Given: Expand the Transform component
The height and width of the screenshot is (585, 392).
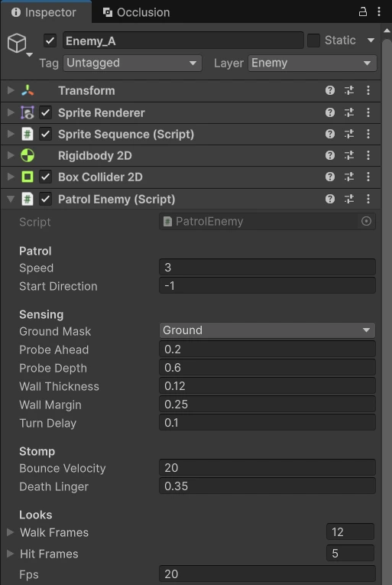Looking at the screenshot, I should [11, 90].
